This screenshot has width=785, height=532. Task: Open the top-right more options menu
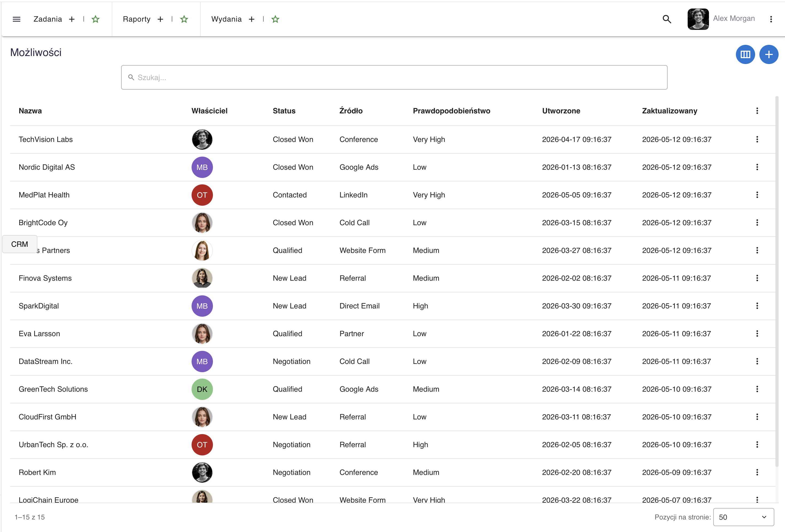771,19
